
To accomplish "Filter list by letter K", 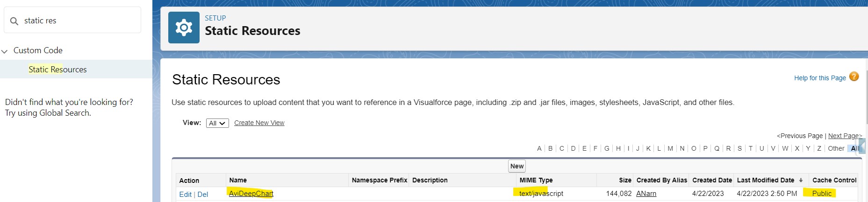I will pos(648,148).
